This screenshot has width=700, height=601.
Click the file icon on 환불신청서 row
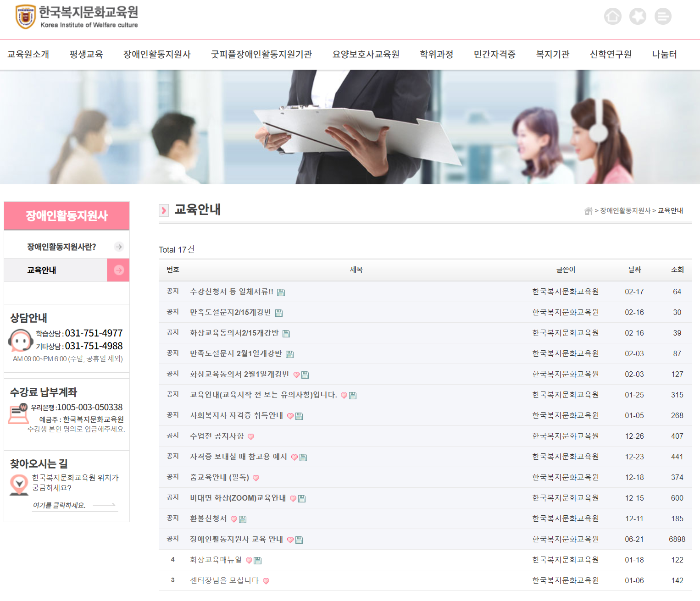pos(243,519)
